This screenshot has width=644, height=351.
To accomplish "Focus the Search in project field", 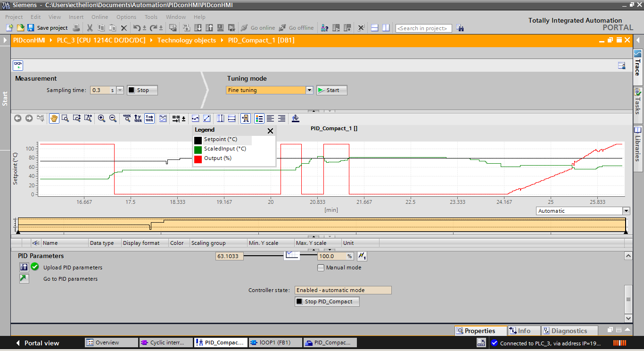I will pos(423,28).
